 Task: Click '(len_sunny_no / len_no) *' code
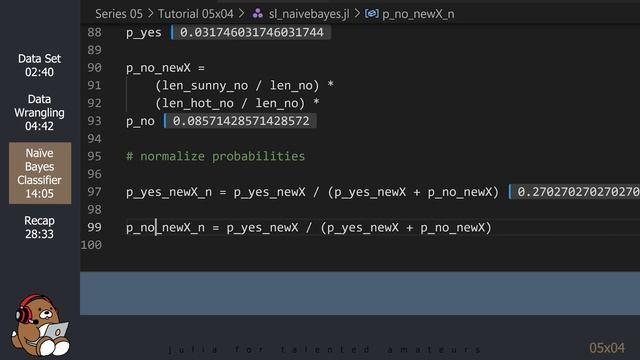tap(244, 85)
